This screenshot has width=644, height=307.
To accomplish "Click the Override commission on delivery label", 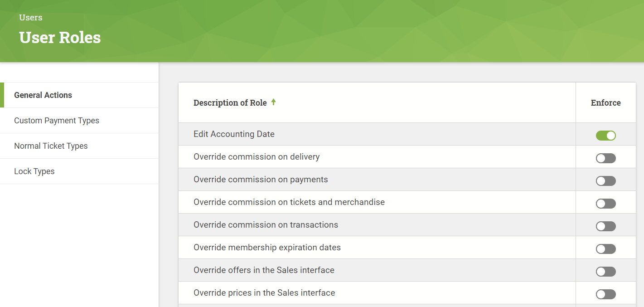I will [x=257, y=157].
